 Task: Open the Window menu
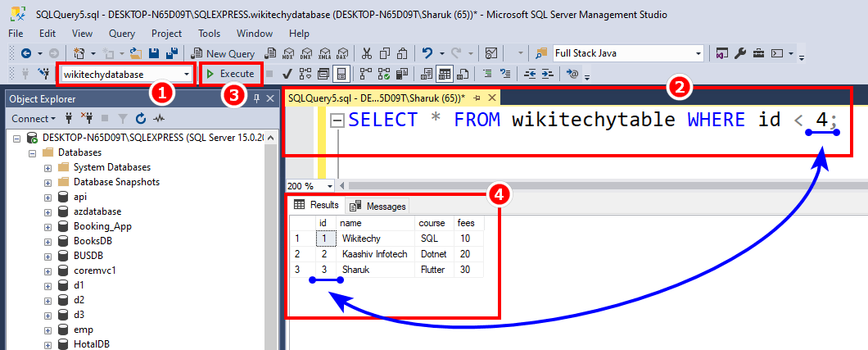(255, 34)
